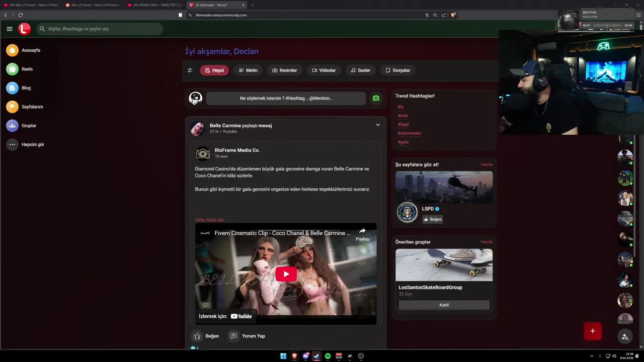This screenshot has height=362, width=644.
Task: Open the RioFrame Media Co. page link
Action: click(x=237, y=150)
